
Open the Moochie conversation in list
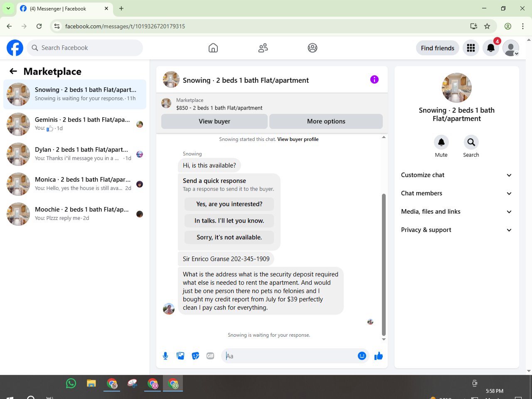(75, 214)
